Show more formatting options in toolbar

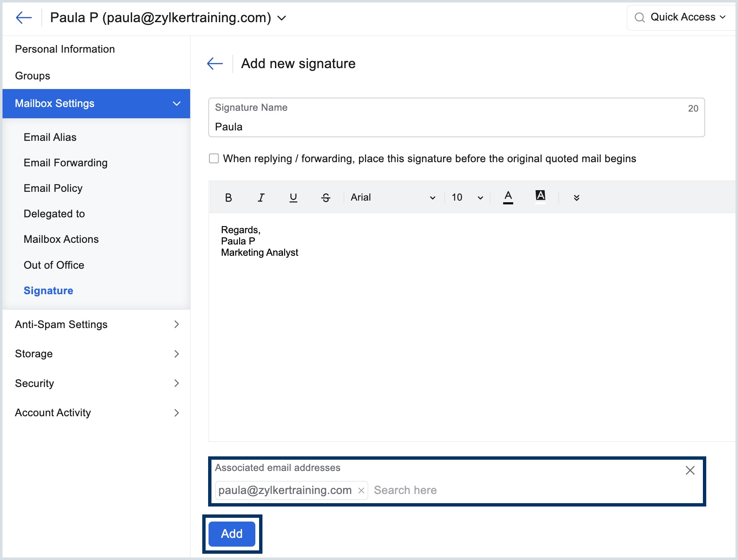[x=576, y=198]
